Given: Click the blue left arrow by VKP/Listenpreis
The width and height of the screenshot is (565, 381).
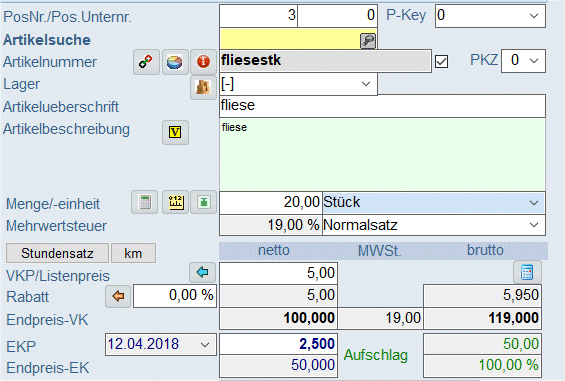Looking at the screenshot, I should point(203,272).
